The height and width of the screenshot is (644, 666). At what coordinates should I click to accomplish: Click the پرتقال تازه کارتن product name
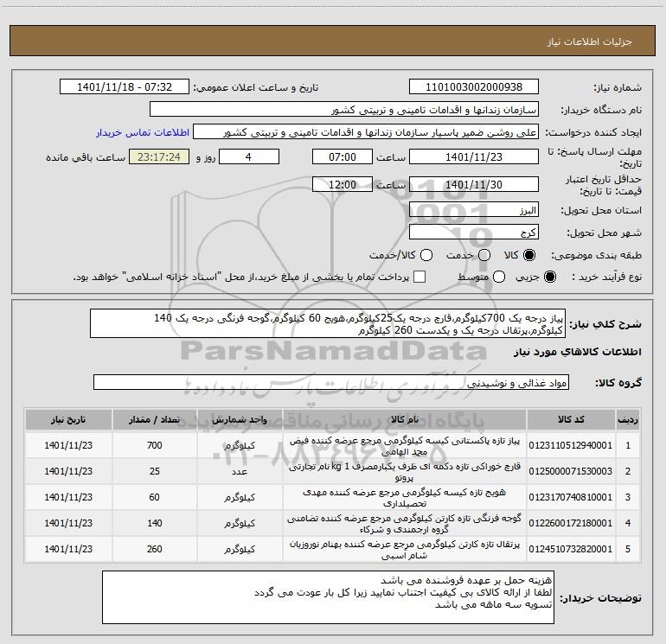405,550
